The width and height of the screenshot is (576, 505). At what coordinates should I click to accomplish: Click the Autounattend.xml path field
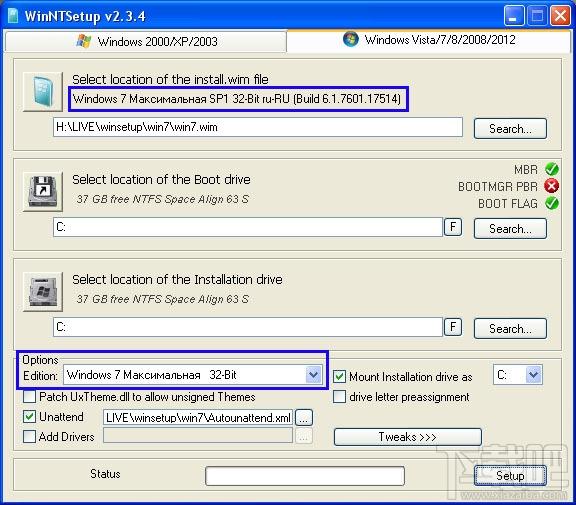(x=198, y=418)
